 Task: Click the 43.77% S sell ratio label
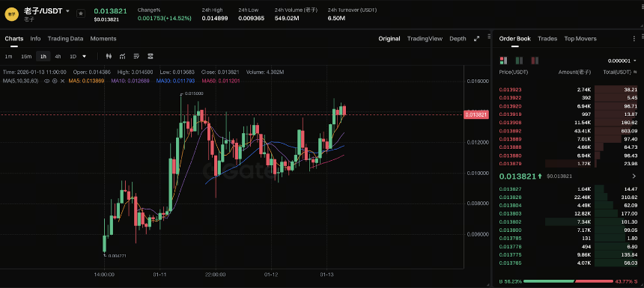(626, 281)
